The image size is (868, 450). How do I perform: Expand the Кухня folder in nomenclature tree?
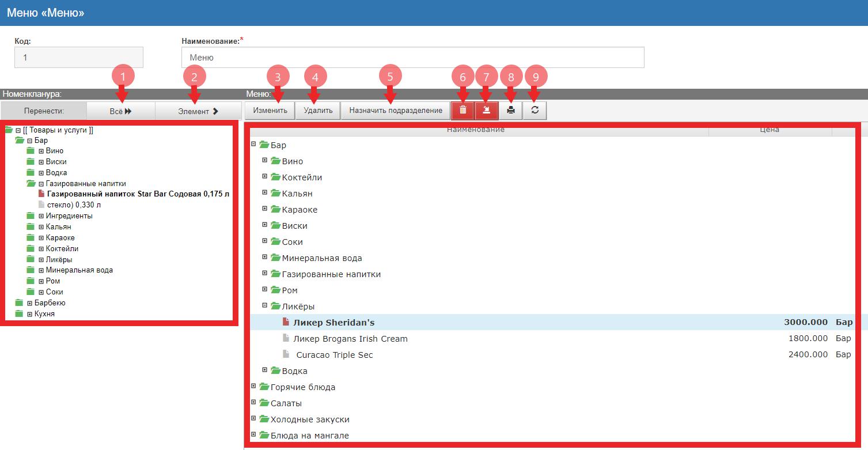point(29,314)
